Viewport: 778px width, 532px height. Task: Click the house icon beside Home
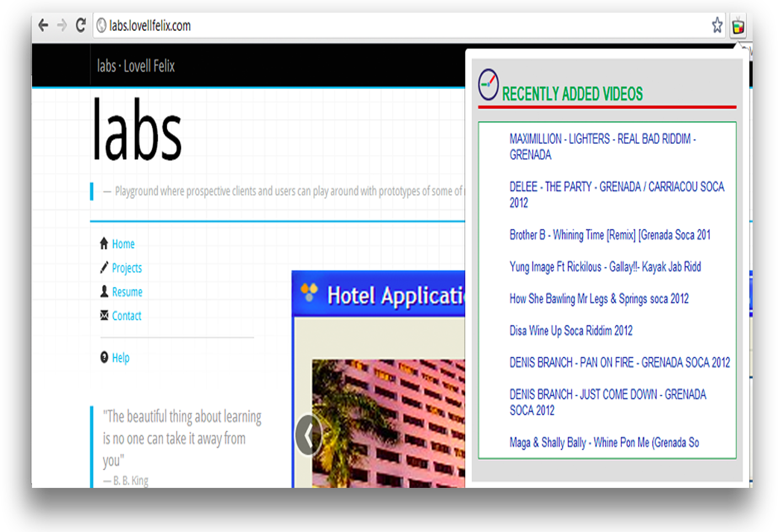[103, 243]
